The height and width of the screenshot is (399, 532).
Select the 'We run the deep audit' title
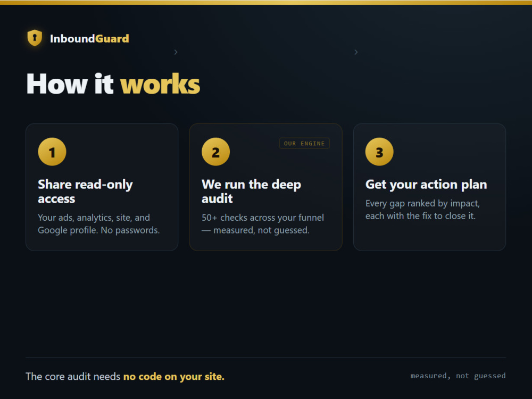pyautogui.click(x=252, y=192)
